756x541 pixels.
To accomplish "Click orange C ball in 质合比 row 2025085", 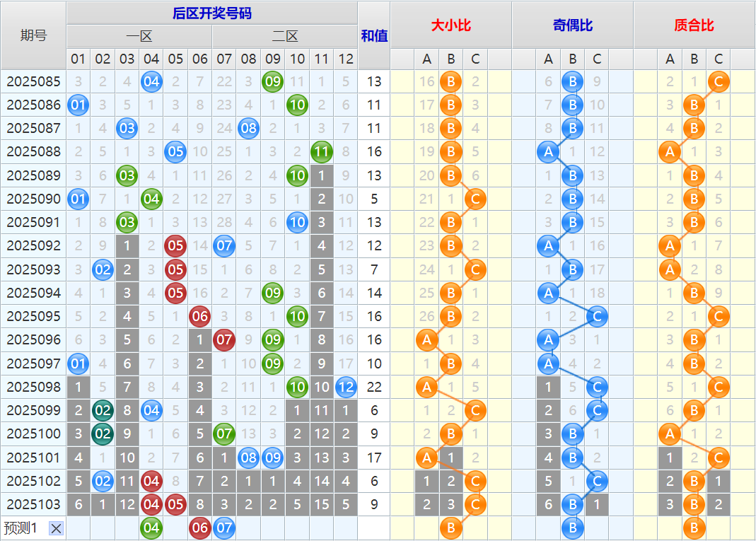I will click(x=719, y=81).
